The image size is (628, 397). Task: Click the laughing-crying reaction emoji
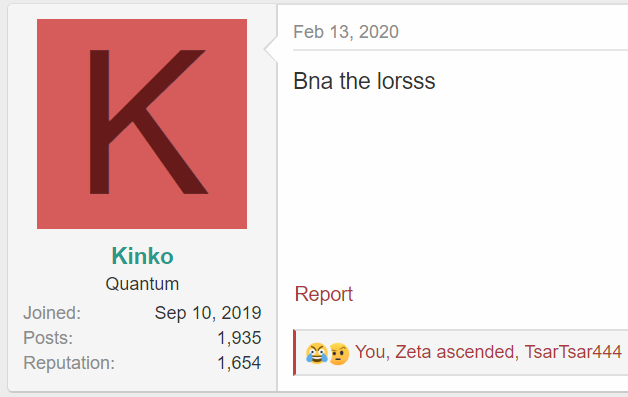click(x=316, y=353)
